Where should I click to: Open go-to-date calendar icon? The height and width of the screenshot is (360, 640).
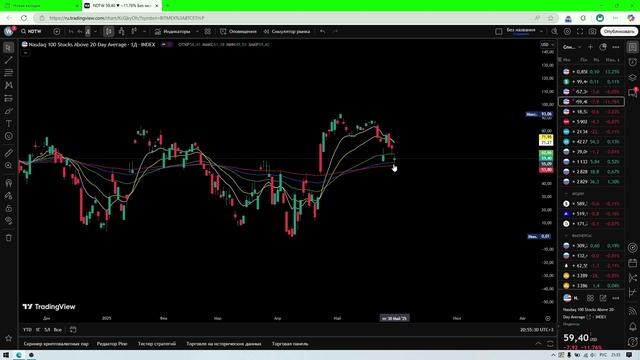point(73,330)
